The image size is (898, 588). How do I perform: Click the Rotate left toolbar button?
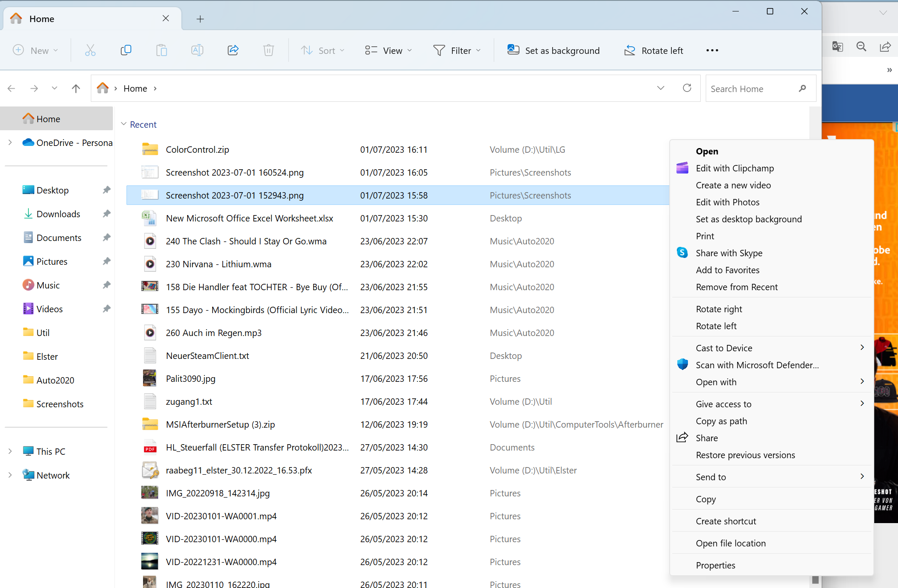654,50
